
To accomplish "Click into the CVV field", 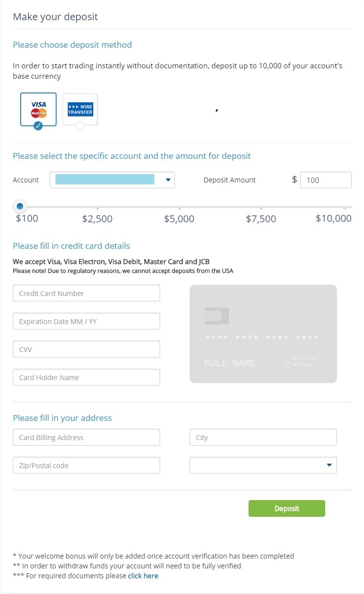I will 86,349.
